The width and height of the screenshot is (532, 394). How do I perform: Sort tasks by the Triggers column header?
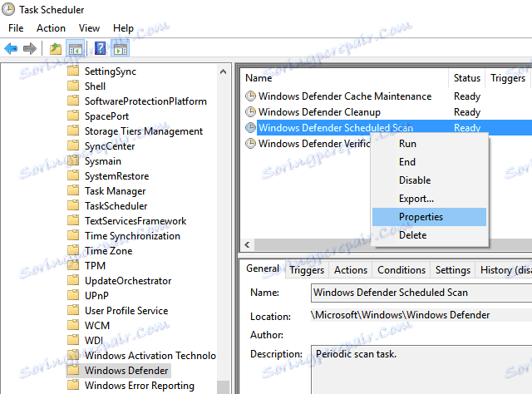tap(508, 78)
